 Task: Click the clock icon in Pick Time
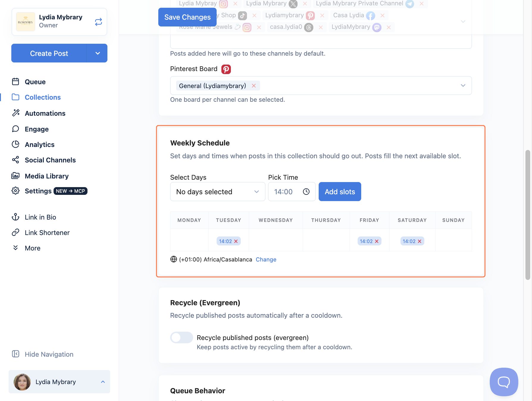click(x=306, y=192)
